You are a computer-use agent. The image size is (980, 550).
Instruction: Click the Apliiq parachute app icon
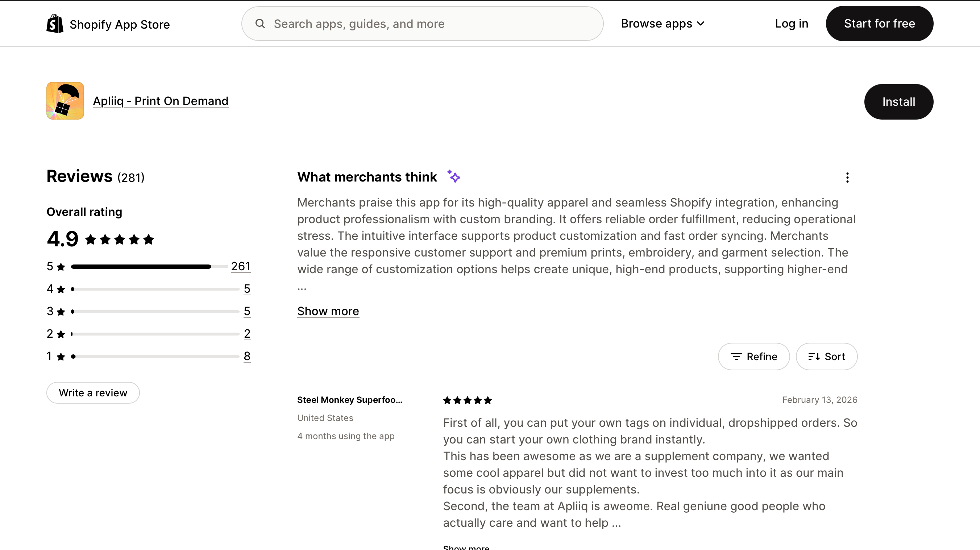point(65,101)
